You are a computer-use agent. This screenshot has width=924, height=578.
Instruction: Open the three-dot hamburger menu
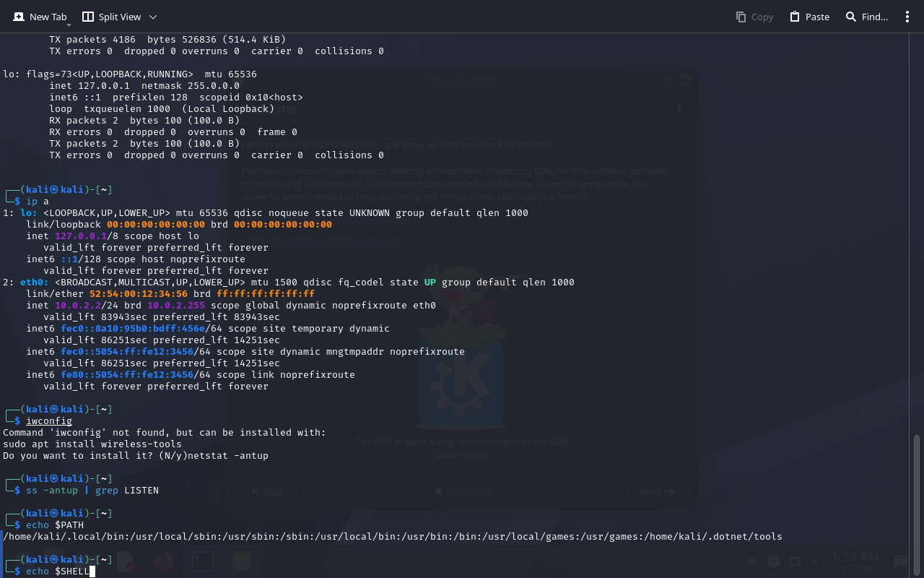tap(907, 17)
